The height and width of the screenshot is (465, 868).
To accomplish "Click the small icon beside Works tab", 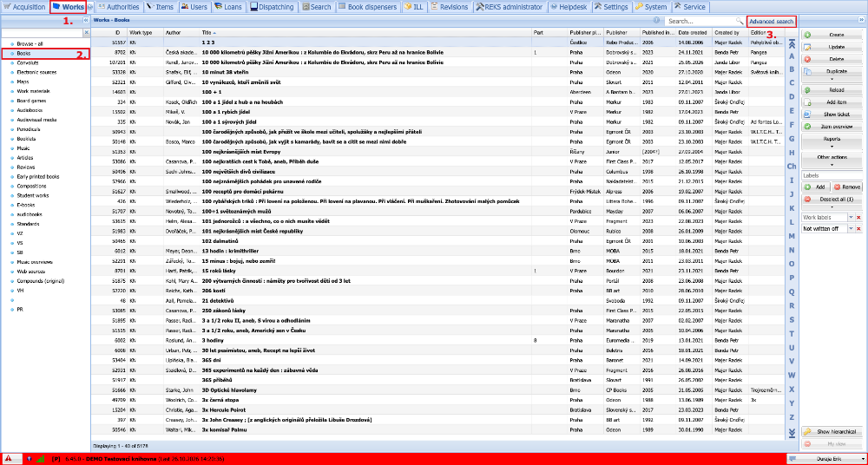I will coord(90,7).
